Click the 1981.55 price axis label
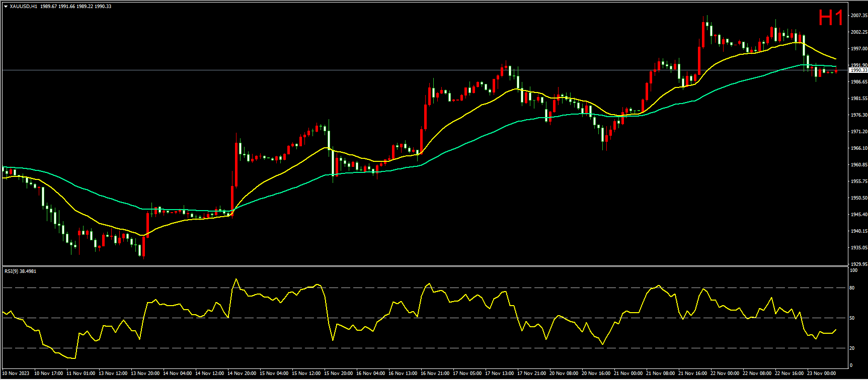868x380 pixels. coord(858,99)
